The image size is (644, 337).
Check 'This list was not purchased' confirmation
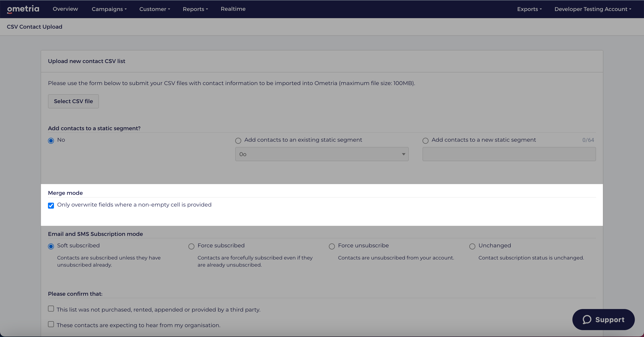point(51,309)
